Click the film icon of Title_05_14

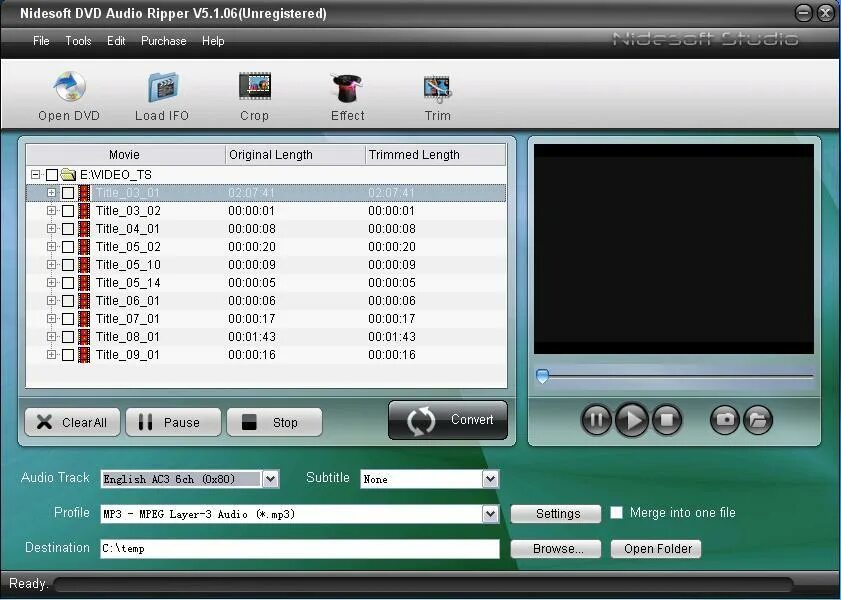tap(84, 283)
